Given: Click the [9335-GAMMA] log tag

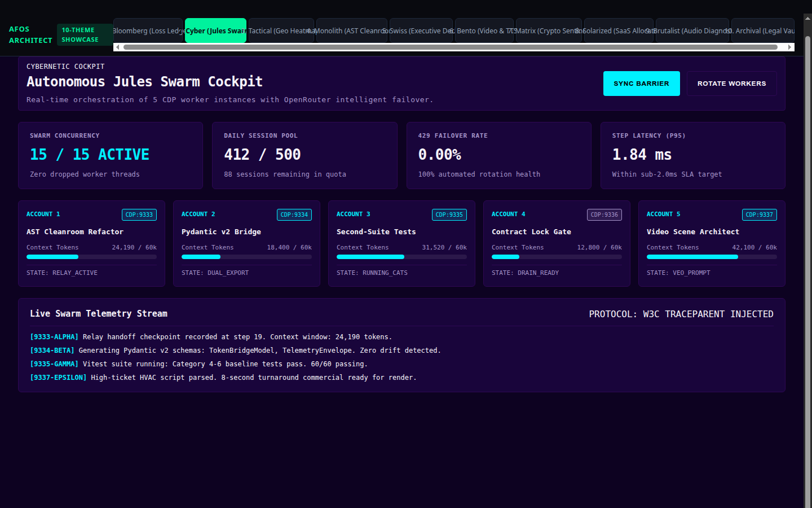Looking at the screenshot, I should (x=54, y=364).
